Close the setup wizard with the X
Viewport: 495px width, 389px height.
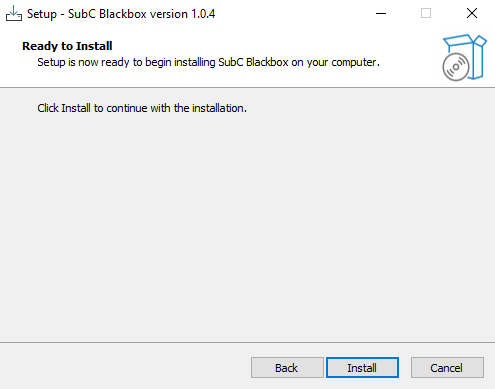click(472, 14)
